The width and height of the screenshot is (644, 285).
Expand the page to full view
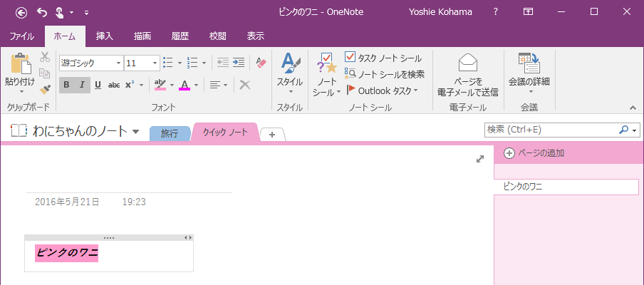tap(479, 159)
